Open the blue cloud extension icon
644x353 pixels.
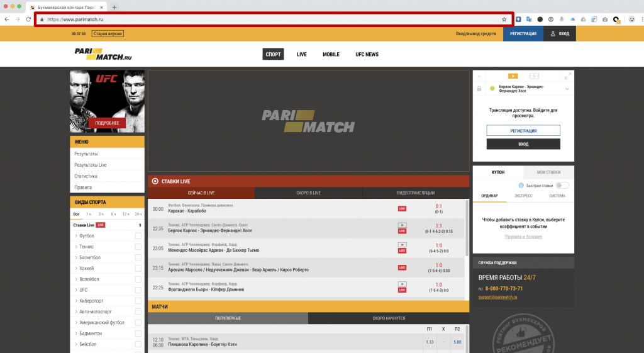click(572, 20)
